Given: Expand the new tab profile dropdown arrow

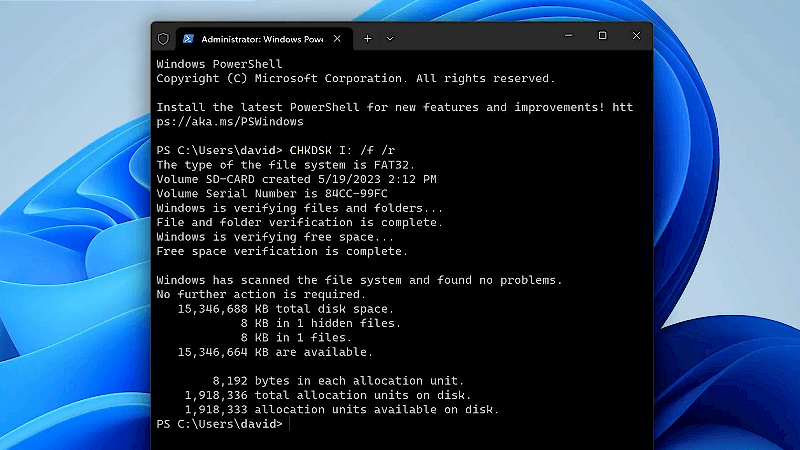Looking at the screenshot, I should [390, 39].
